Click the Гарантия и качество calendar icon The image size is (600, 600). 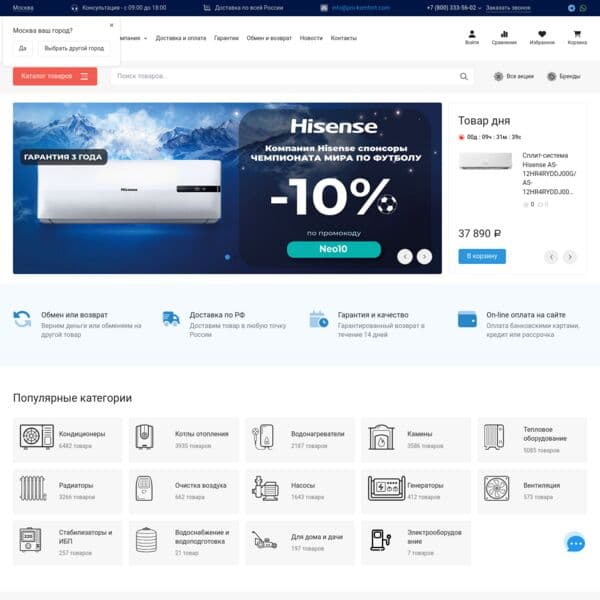coord(319,319)
